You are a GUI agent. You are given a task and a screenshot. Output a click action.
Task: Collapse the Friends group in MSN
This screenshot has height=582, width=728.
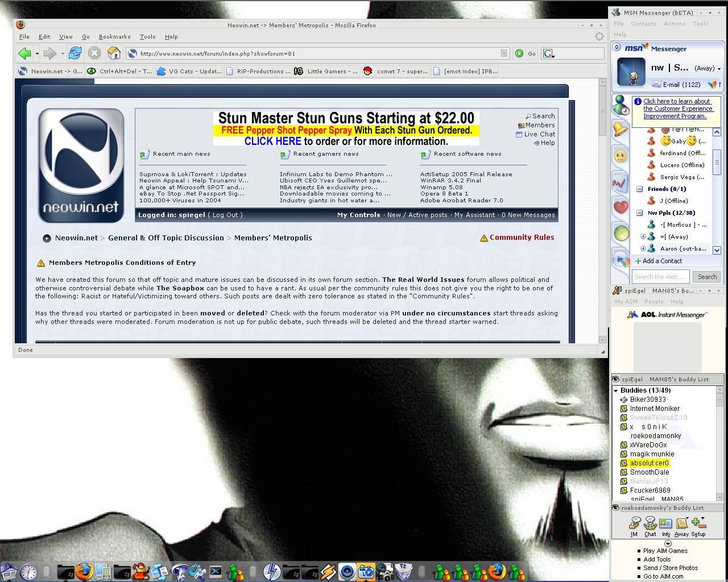(x=639, y=189)
